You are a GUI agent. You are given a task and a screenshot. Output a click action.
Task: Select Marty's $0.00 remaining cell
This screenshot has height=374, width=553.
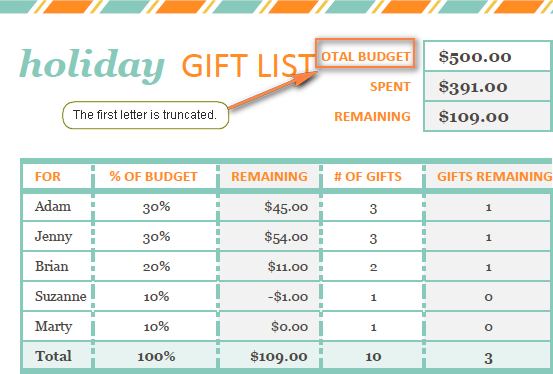pos(269,326)
